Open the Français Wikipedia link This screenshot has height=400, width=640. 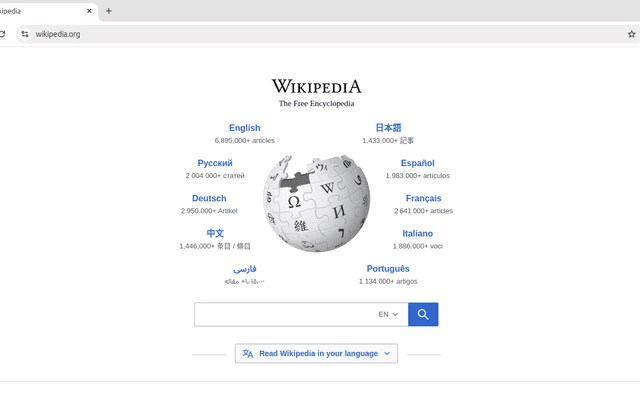point(423,198)
